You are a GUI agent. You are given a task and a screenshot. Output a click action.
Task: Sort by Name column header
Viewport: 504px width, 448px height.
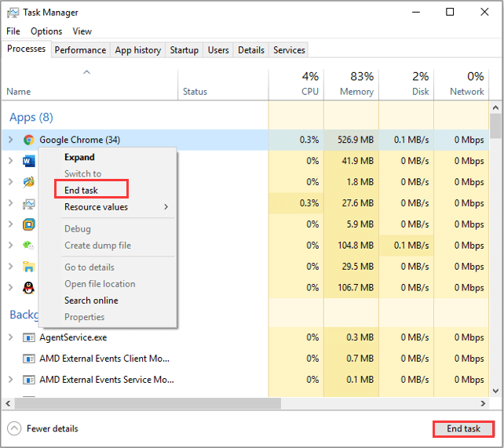tap(89, 84)
